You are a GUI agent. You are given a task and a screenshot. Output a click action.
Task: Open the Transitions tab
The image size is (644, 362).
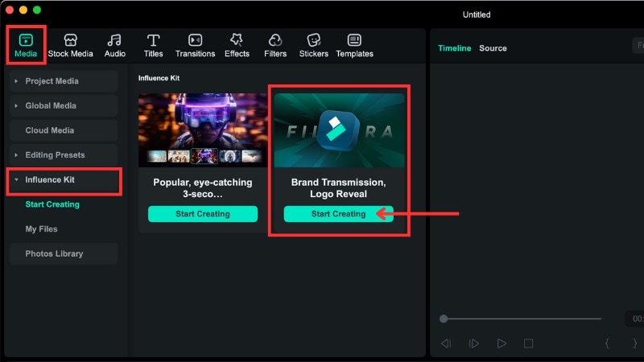pyautogui.click(x=195, y=45)
